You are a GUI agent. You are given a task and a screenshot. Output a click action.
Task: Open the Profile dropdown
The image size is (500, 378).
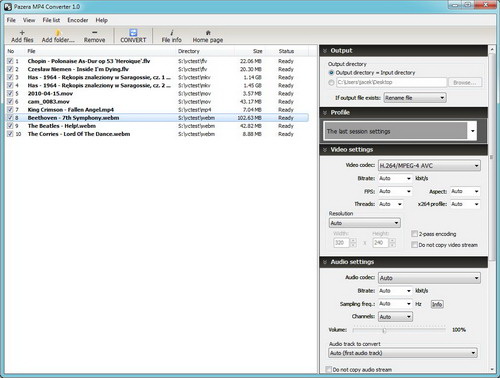coord(401,131)
